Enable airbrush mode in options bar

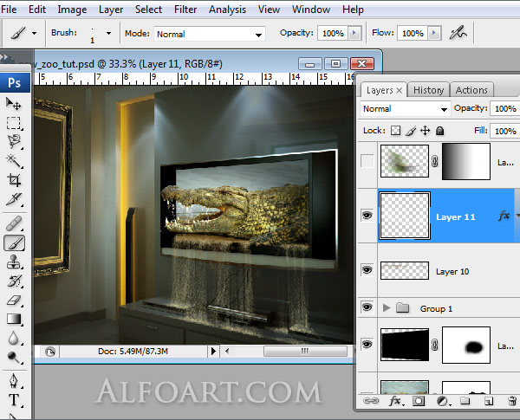tap(458, 33)
